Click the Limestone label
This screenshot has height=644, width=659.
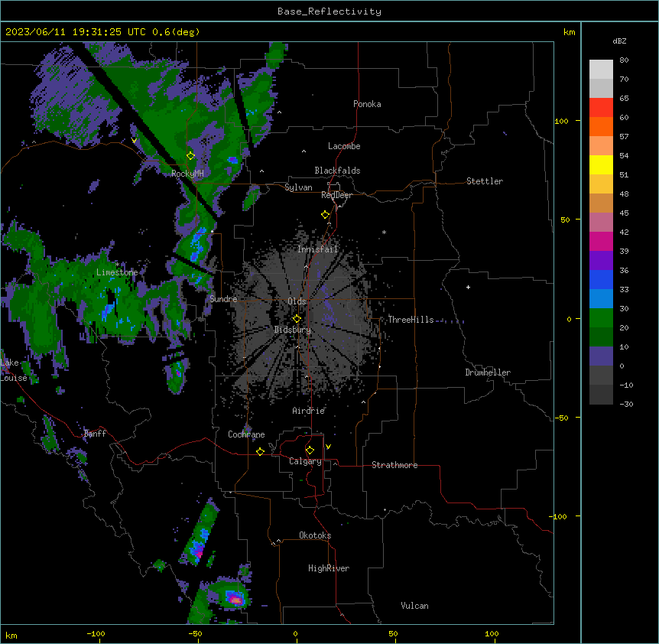point(117,272)
